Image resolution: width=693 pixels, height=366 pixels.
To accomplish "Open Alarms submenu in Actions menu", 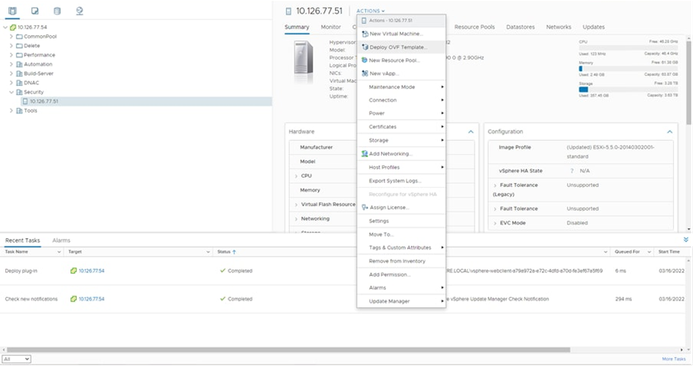I will tap(401, 288).
